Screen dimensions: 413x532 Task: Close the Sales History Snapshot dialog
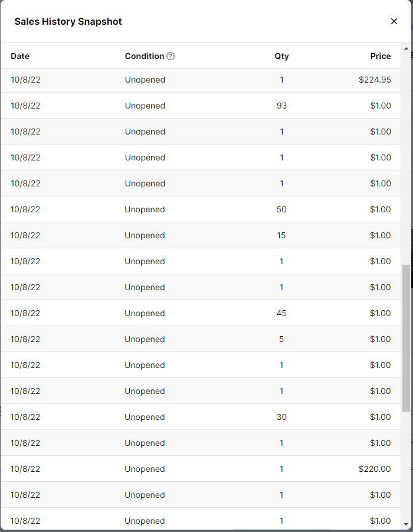pos(394,21)
